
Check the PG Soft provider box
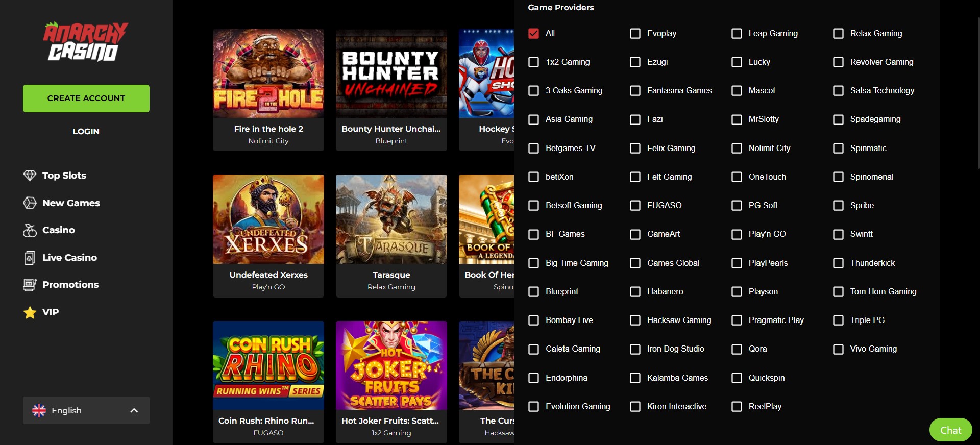tap(737, 205)
